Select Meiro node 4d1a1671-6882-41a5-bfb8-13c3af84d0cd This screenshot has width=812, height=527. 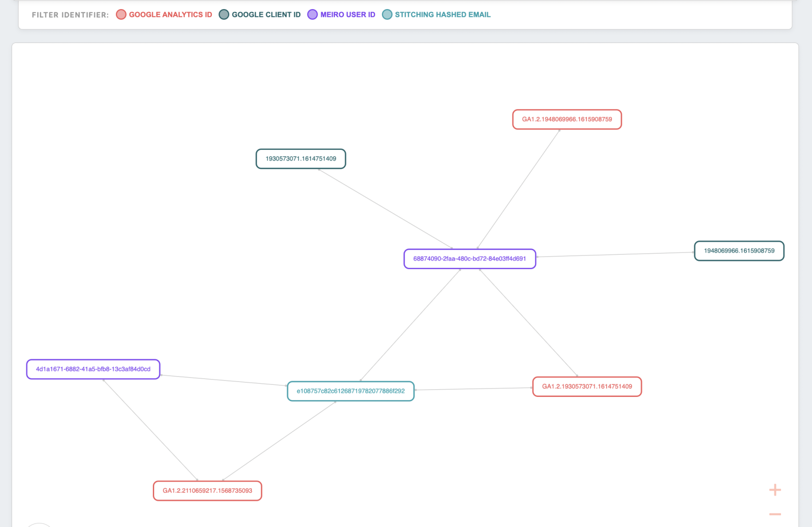pos(93,369)
